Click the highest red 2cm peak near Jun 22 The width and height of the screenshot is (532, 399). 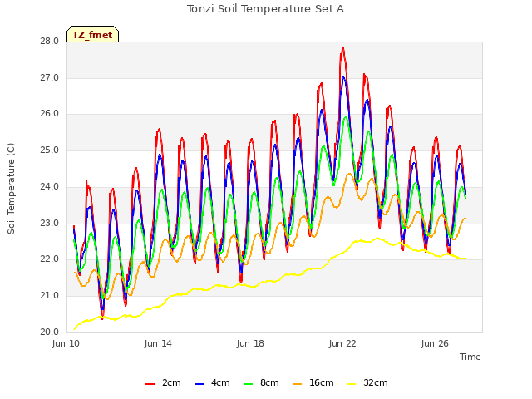click(343, 48)
